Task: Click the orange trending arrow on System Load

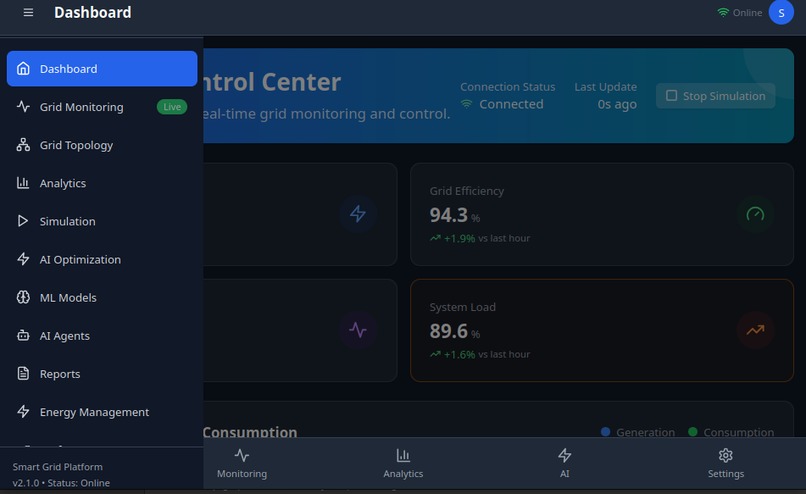Action: (755, 330)
